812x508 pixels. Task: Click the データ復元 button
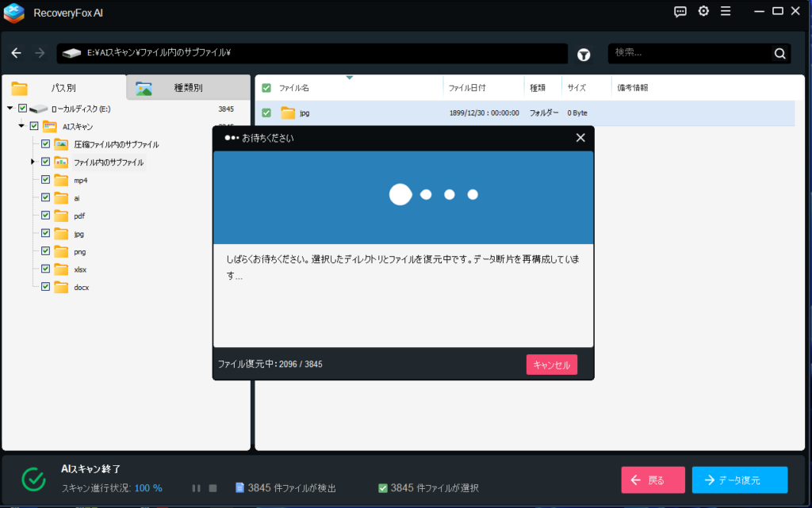pos(739,480)
